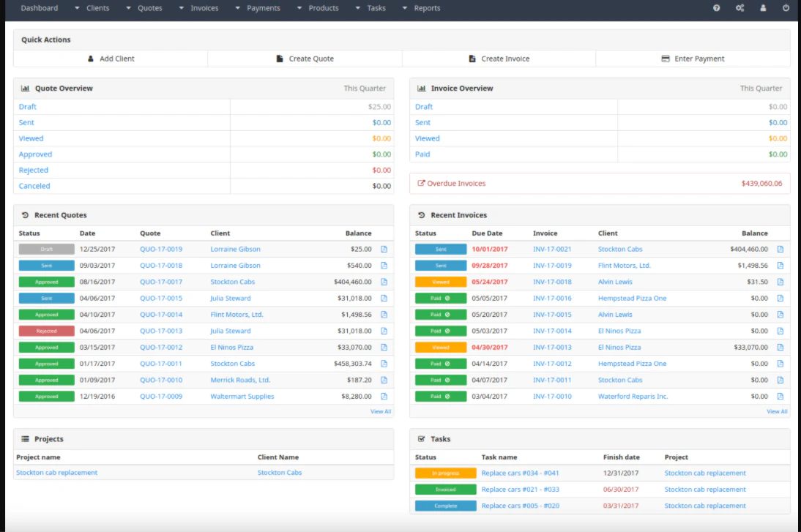This screenshot has width=801, height=532.
Task: Open the Overdue Invoices link
Action: click(x=452, y=183)
